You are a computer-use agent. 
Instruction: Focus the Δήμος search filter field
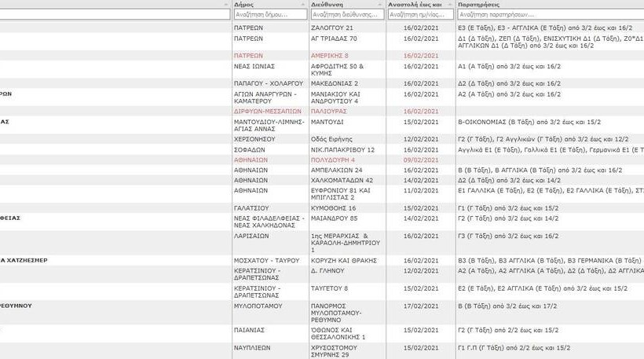tap(270, 14)
